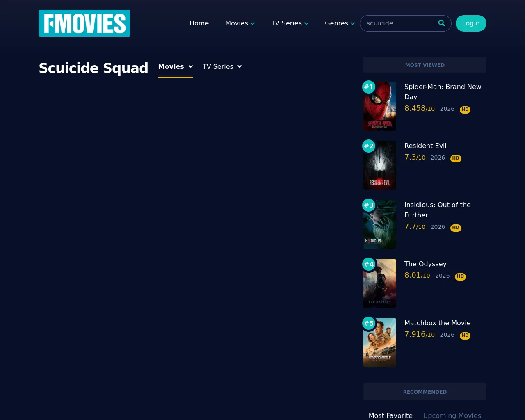Open Matchbox the Movie title link
Image resolution: width=525 pixels, height=420 pixels.
pos(437,323)
